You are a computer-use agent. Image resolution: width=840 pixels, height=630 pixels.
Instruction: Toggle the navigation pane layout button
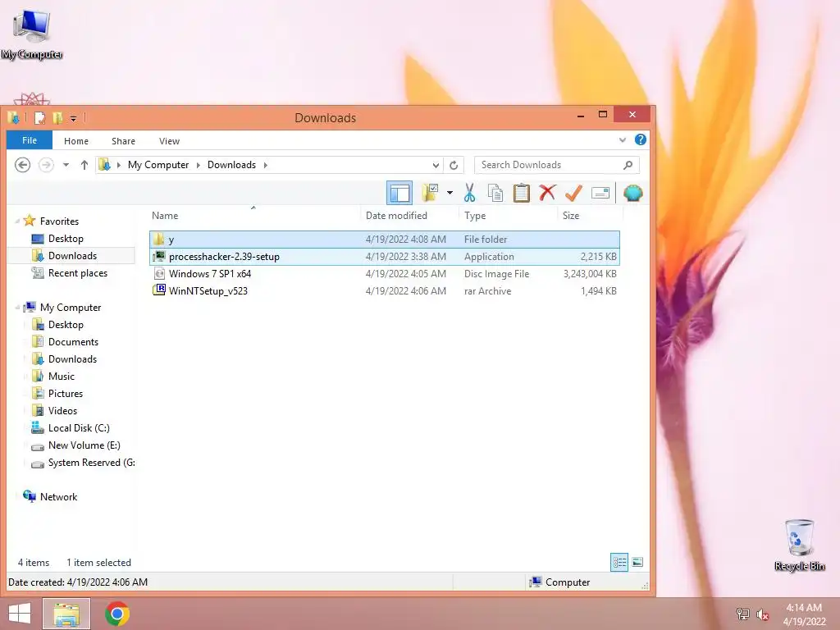399,193
